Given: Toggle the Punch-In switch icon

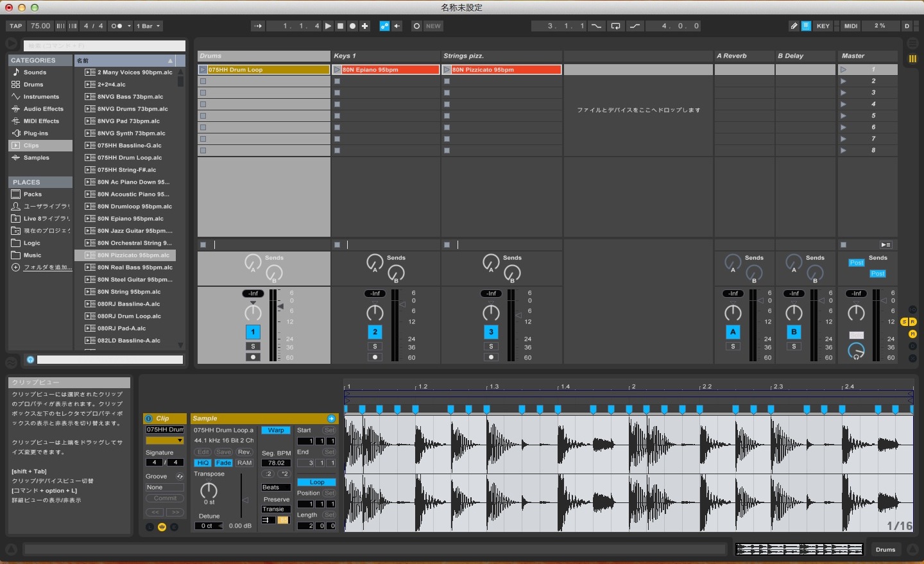Looking at the screenshot, I should pyautogui.click(x=597, y=26).
